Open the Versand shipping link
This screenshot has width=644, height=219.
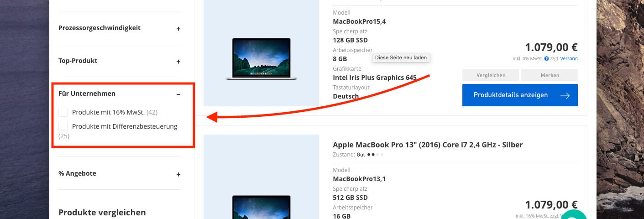coord(569,59)
